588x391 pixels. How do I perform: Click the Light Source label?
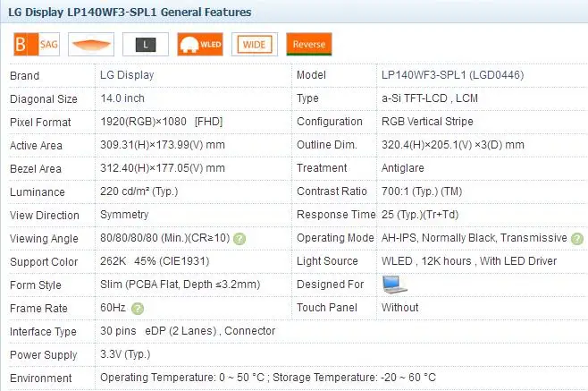327,261
